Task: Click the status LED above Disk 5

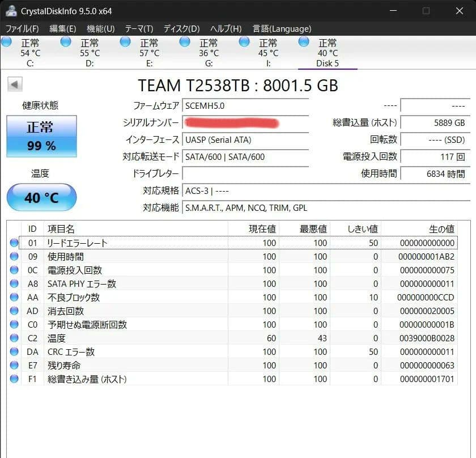Action: point(303,41)
